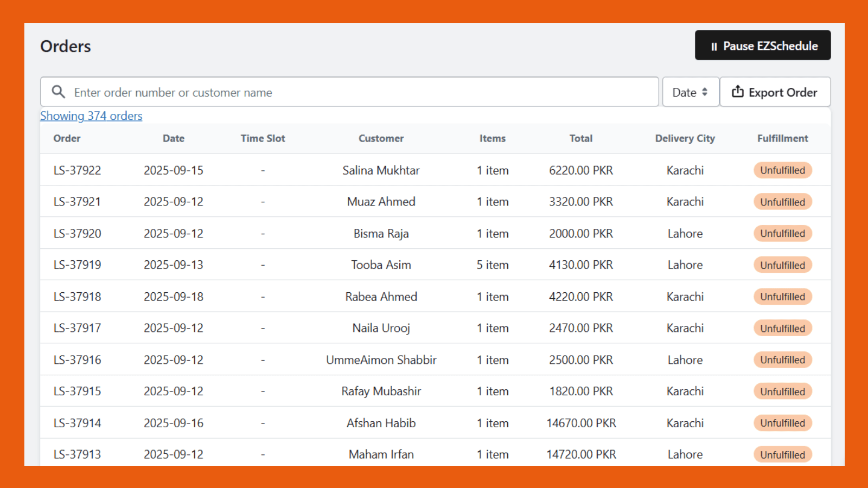This screenshot has height=488, width=868.
Task: Click the order search input field
Action: [x=325, y=92]
